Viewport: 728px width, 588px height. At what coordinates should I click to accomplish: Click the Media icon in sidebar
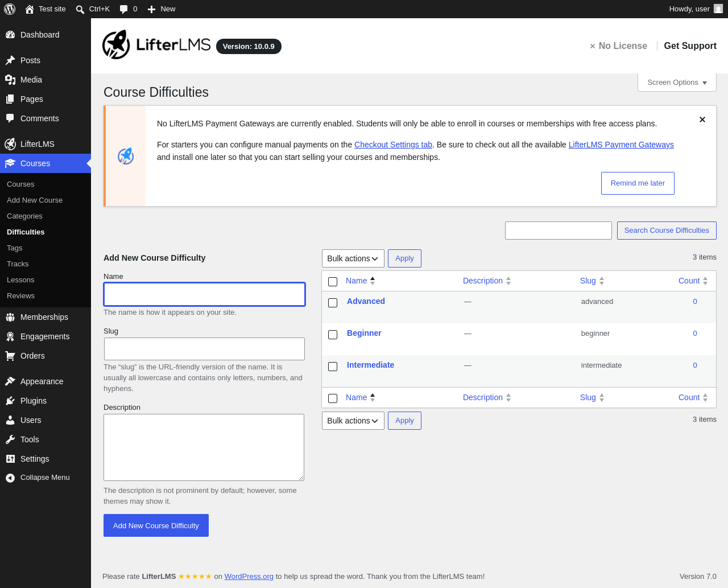(10, 80)
